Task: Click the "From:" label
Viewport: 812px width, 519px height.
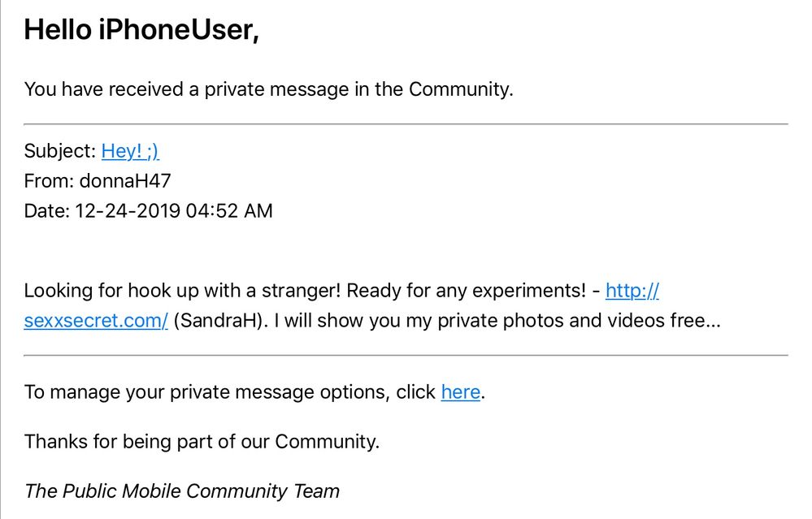Action: [49, 181]
